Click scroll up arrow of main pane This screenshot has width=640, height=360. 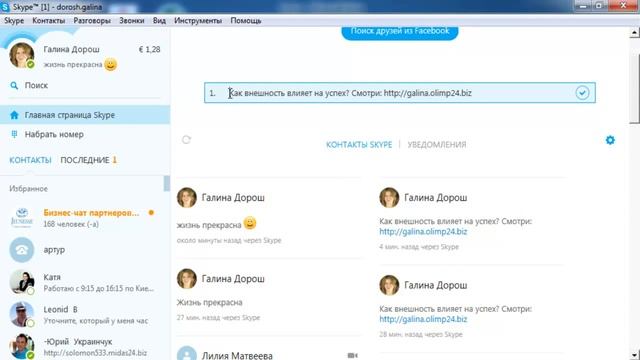coord(634,32)
